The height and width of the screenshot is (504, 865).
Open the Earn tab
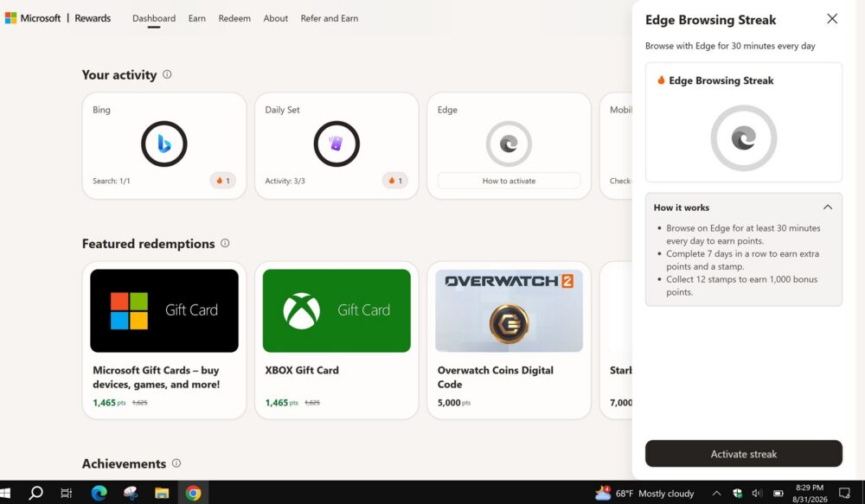[197, 18]
